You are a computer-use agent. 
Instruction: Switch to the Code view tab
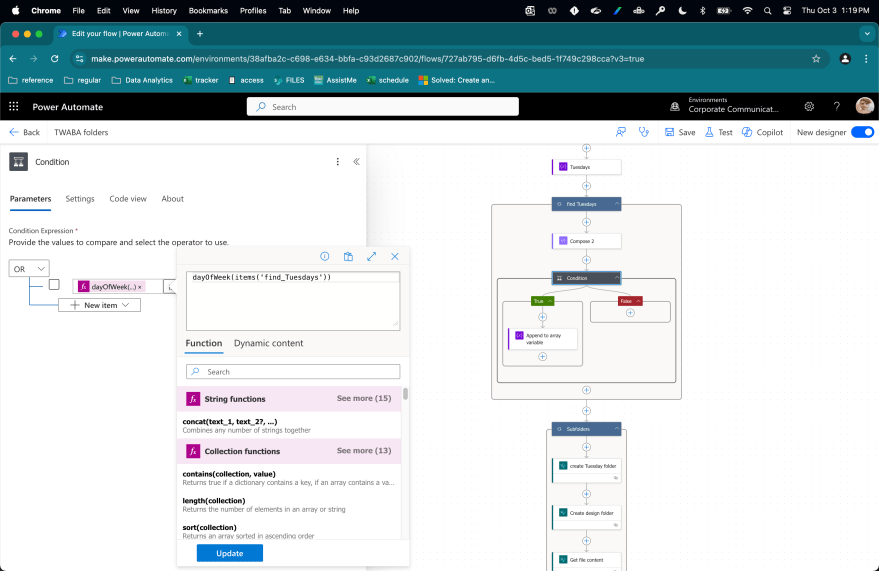click(x=128, y=199)
